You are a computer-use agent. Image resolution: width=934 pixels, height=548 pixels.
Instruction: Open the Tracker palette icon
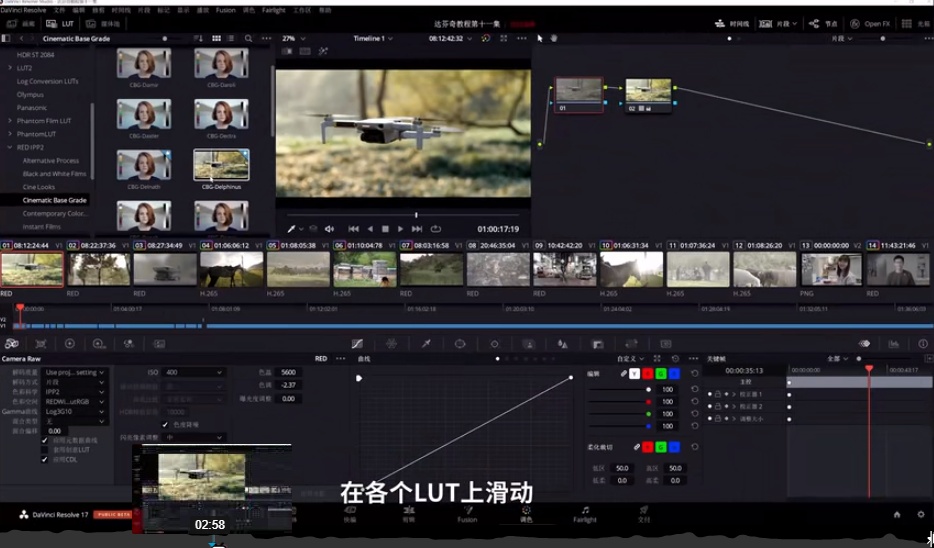494,344
